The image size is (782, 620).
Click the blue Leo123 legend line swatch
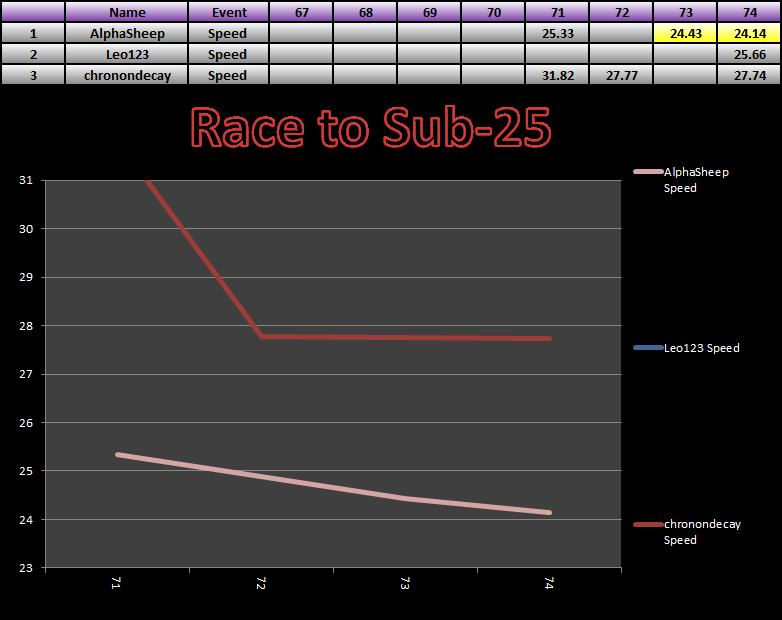(x=648, y=348)
